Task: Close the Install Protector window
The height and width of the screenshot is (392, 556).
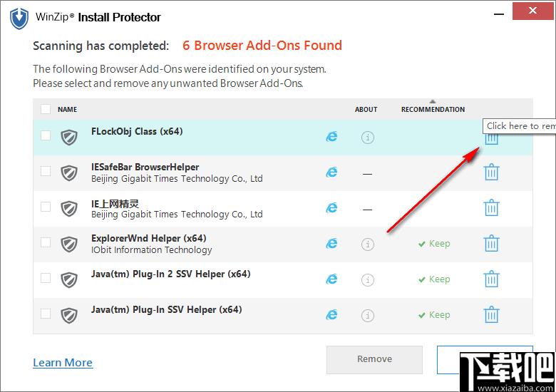Action: [x=533, y=11]
